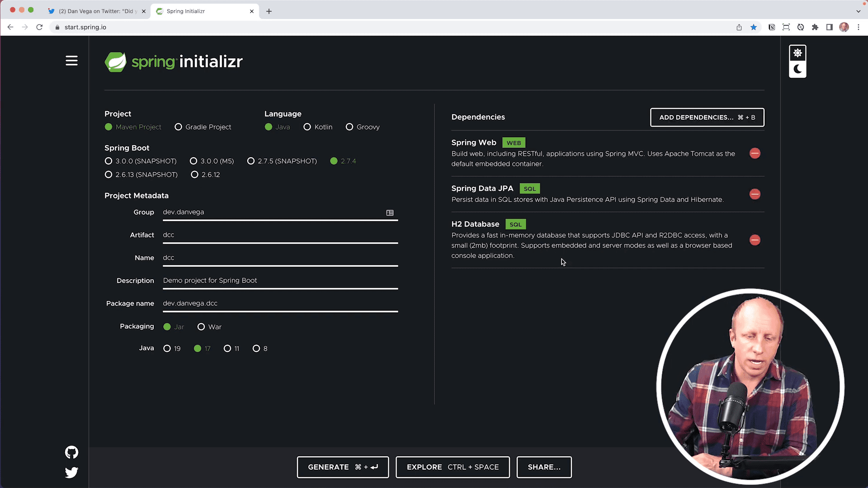Open the Chrome three-dot menu
This screenshot has width=868, height=488.
pyautogui.click(x=859, y=27)
